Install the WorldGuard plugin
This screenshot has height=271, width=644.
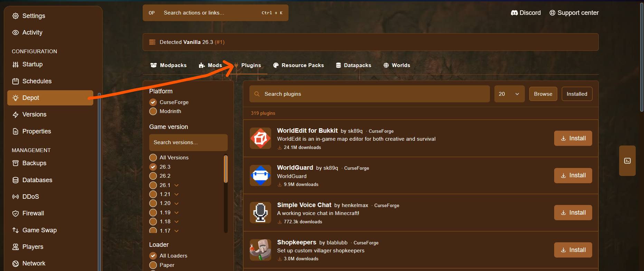pos(573,176)
